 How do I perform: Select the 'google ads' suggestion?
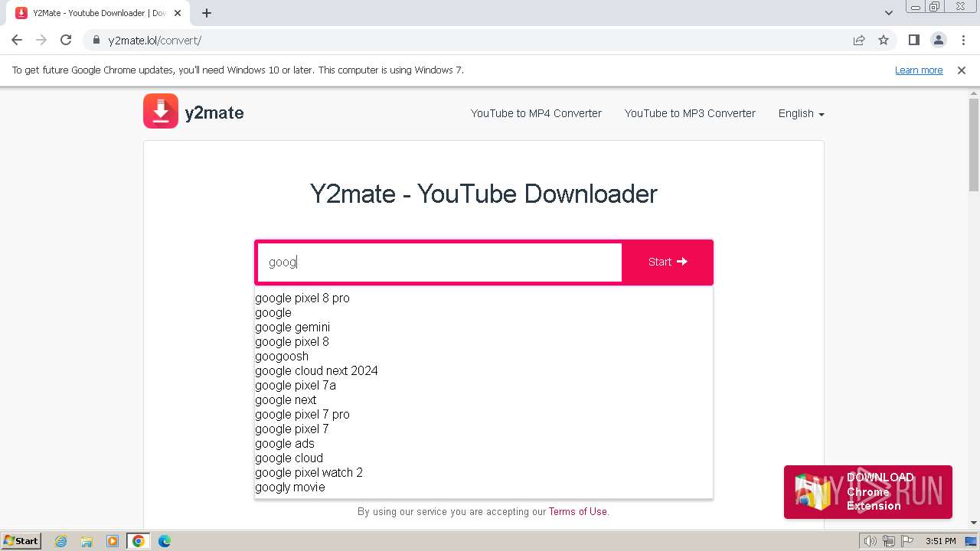[x=285, y=443]
